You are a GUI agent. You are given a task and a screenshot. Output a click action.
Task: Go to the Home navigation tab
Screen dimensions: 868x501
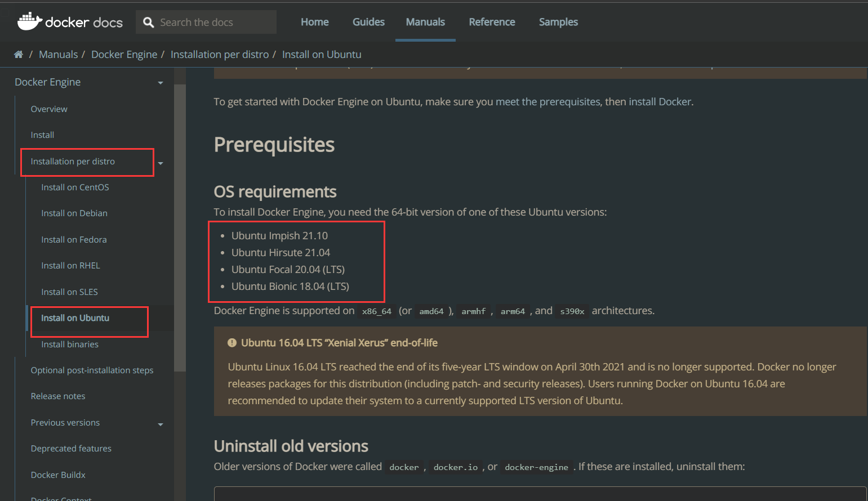click(314, 22)
